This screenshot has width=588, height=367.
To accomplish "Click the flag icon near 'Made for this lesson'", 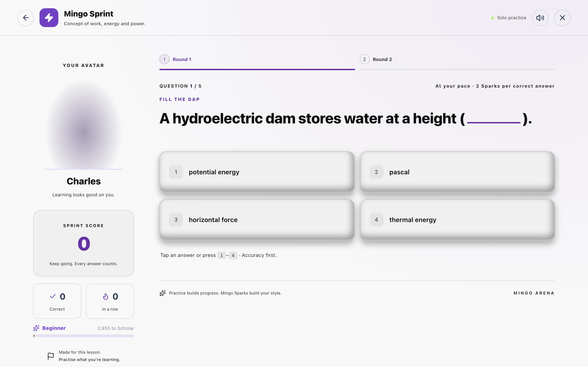I will click(x=51, y=356).
